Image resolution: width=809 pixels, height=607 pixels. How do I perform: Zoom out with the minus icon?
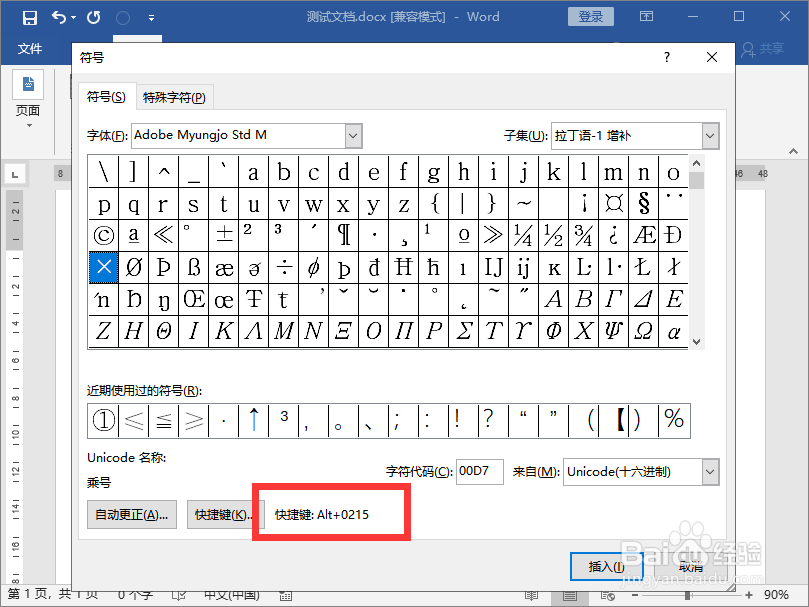coord(635,596)
